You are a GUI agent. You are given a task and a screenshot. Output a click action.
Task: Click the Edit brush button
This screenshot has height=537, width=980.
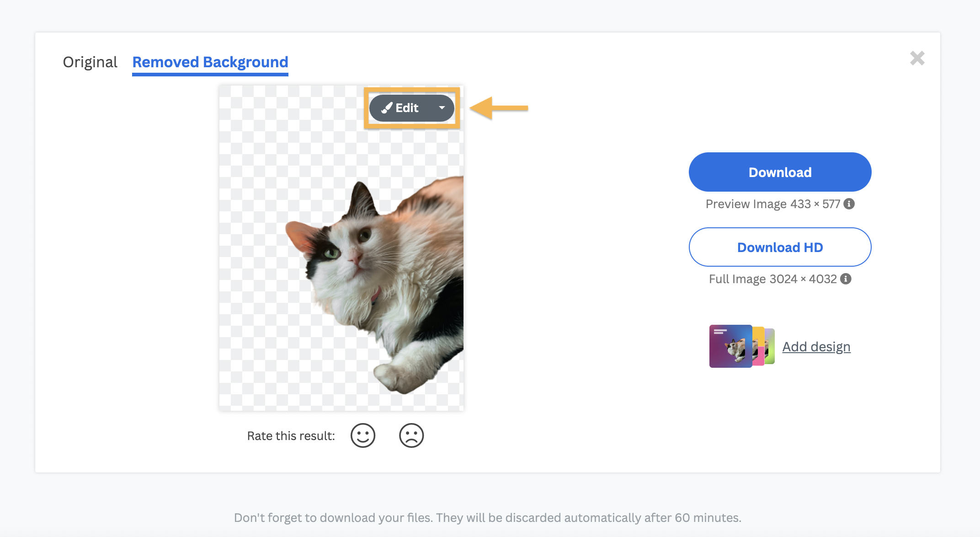[400, 108]
